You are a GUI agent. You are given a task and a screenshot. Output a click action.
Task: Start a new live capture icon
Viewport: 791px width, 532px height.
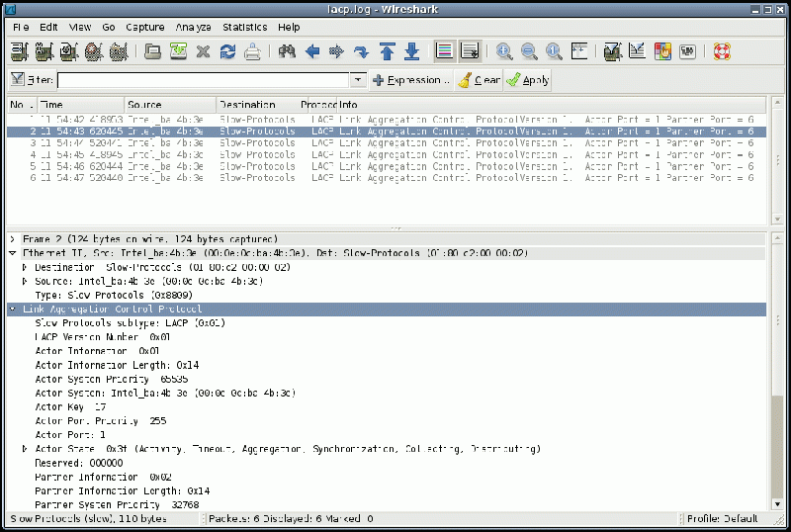69,51
